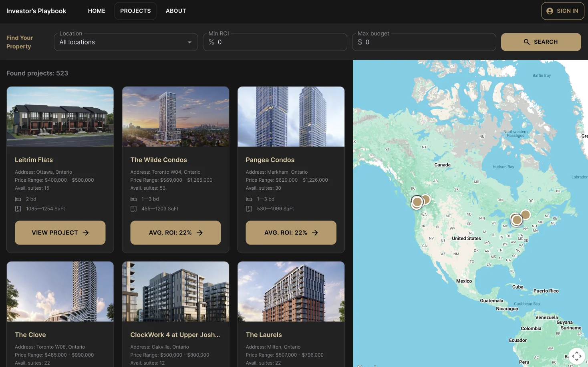Expand the All locations dropdown arrow

189,42
